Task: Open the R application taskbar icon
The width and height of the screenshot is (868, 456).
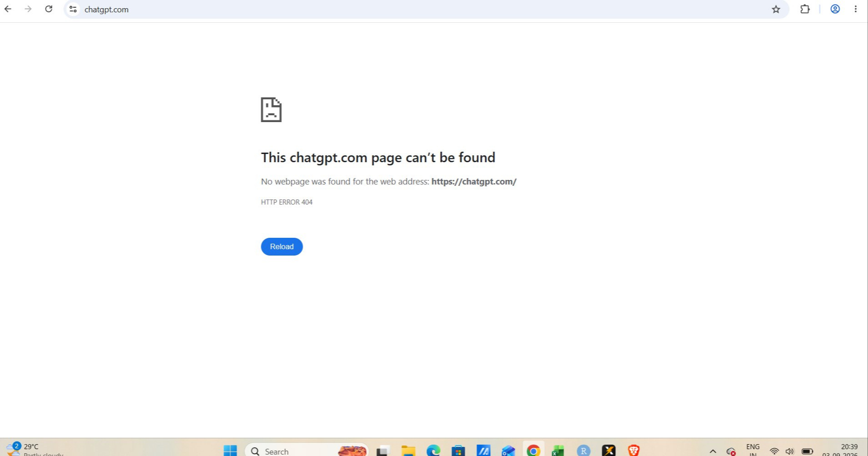Action: click(x=583, y=451)
